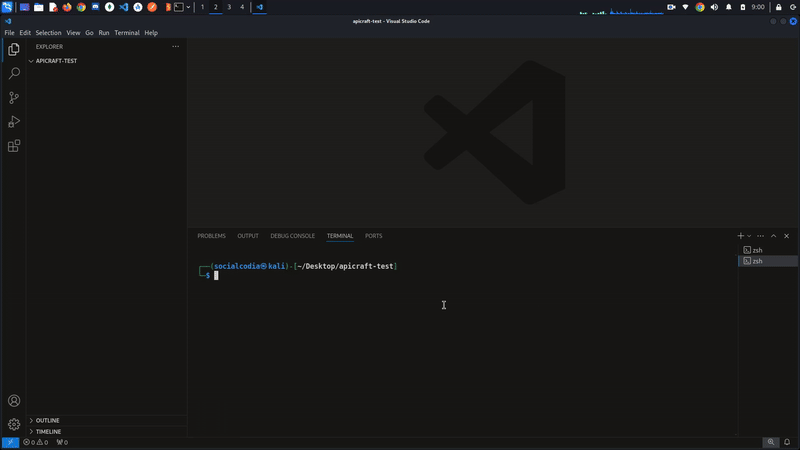Open the Run and Debug view
This screenshot has width=800, height=450.
[x=14, y=122]
